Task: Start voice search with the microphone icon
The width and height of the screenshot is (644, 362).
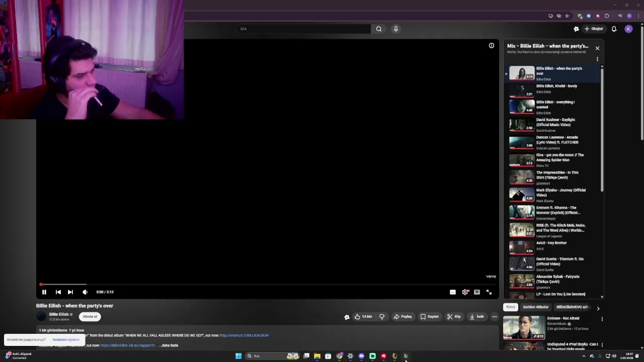Action: (x=396, y=29)
